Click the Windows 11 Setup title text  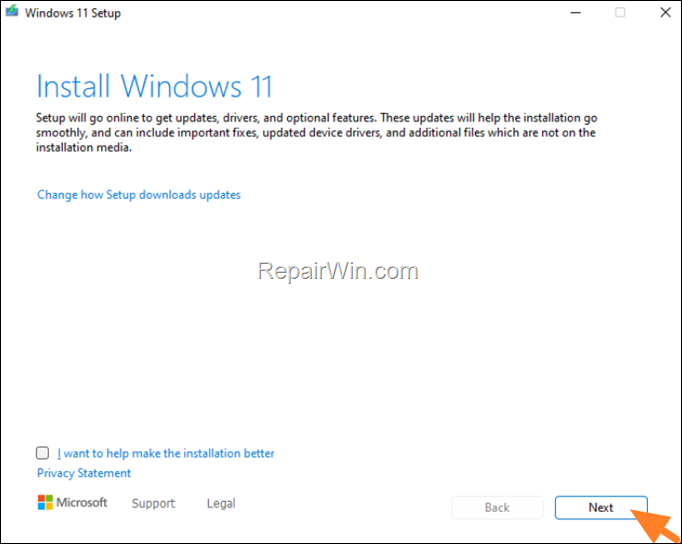[x=73, y=13]
